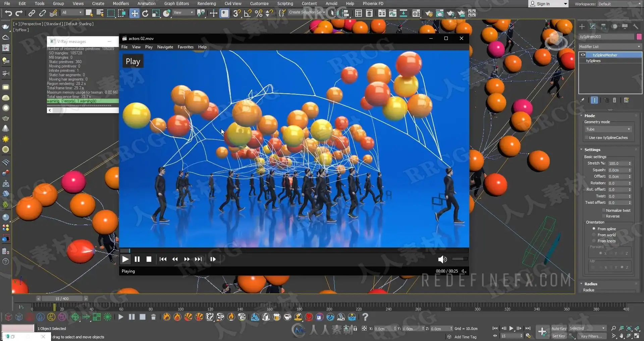644x341 pixels.
Task: Open the Navigate menu in player
Action: coord(165,47)
